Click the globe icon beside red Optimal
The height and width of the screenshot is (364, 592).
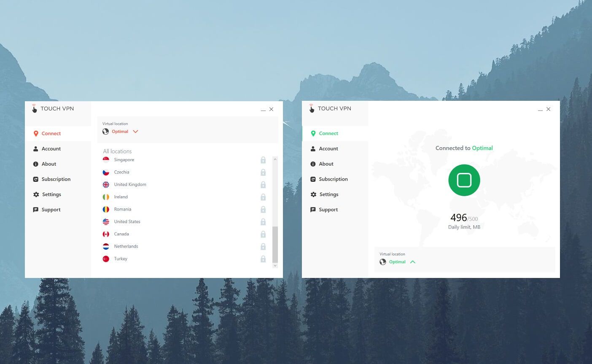tap(106, 132)
